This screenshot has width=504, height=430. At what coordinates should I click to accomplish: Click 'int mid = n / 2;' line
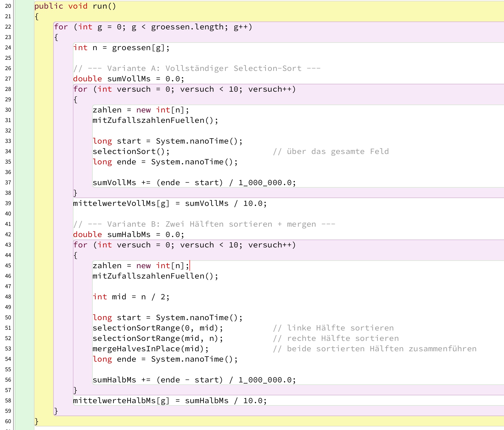pyautogui.click(x=131, y=297)
